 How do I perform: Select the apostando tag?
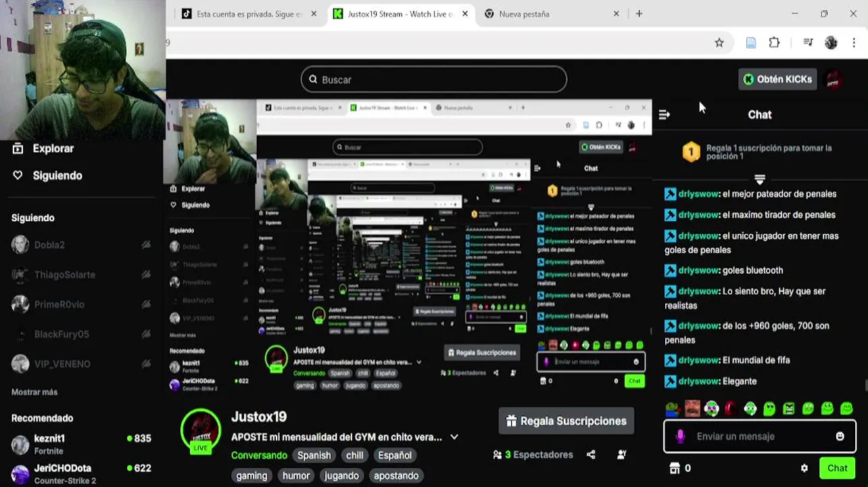tap(396, 476)
